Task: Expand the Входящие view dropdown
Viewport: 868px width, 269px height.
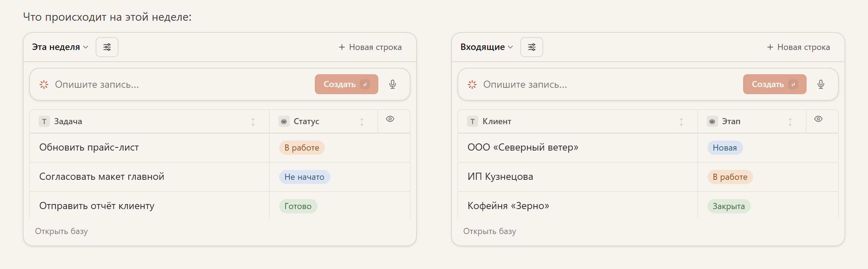Action: click(x=487, y=47)
